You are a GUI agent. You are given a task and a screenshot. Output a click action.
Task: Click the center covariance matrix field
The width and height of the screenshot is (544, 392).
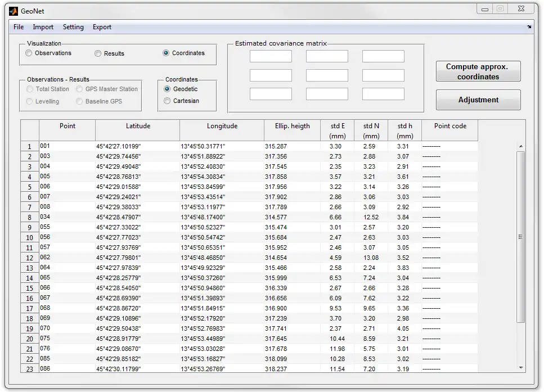coord(327,75)
